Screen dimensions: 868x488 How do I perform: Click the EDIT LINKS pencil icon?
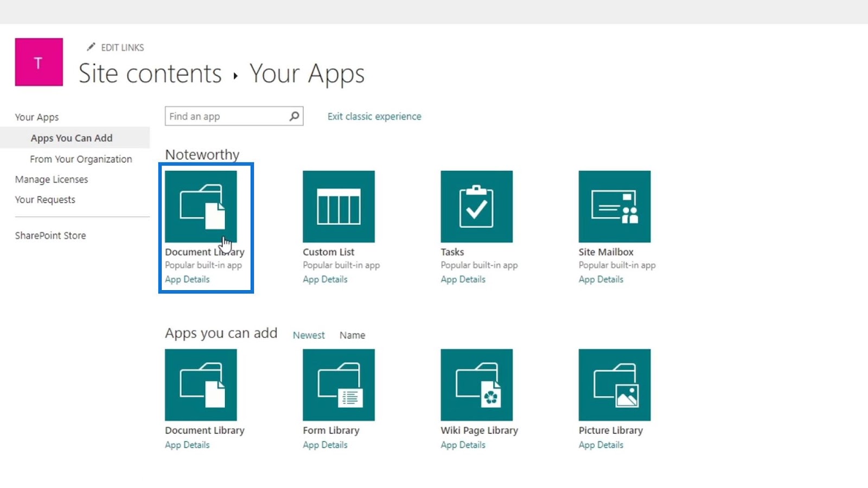pos(91,47)
